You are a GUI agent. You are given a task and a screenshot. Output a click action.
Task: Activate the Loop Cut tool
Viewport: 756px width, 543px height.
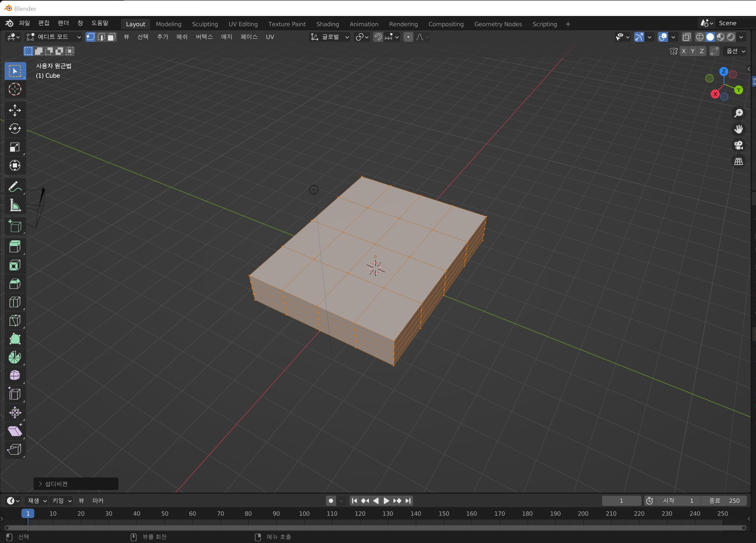tap(15, 302)
